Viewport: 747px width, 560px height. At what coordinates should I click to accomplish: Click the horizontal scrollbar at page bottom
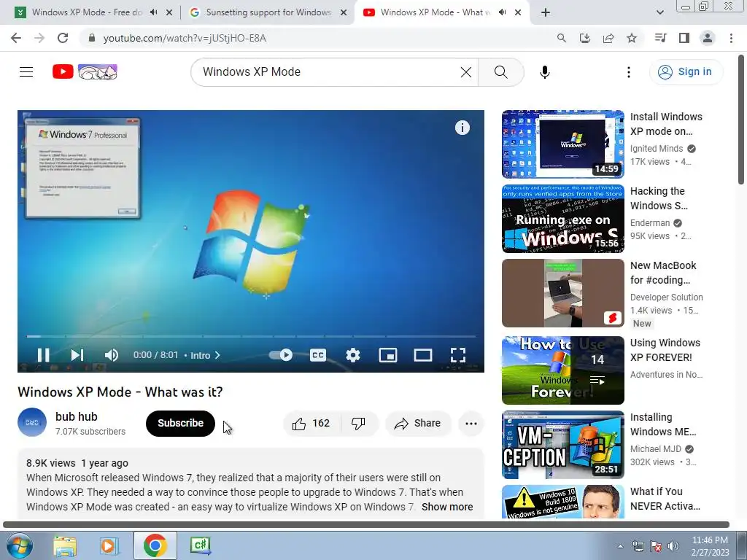coord(366,525)
